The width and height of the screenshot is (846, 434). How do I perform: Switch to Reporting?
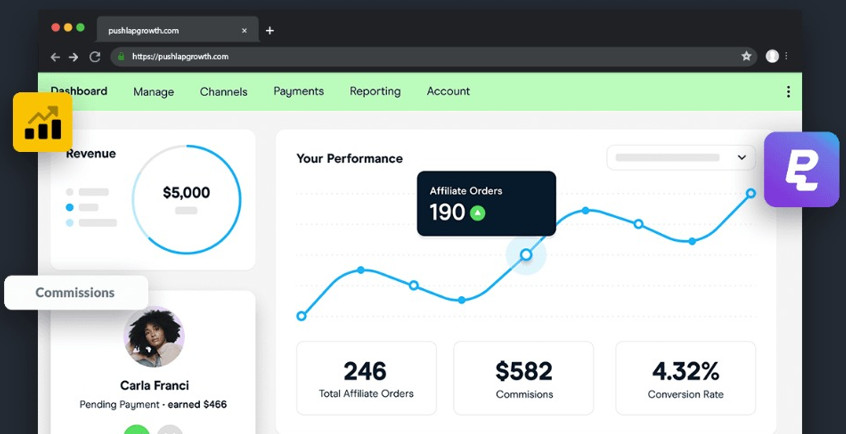tap(375, 91)
